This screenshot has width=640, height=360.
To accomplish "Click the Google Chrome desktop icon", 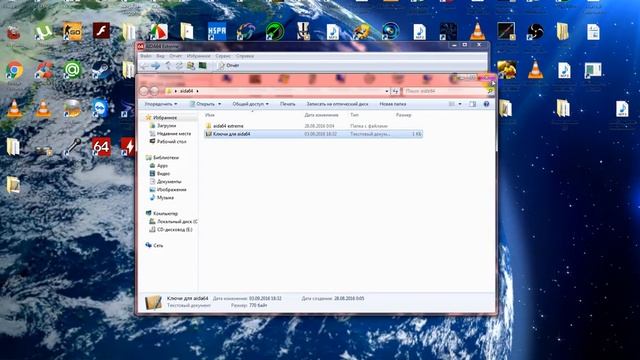I will click(x=14, y=70).
